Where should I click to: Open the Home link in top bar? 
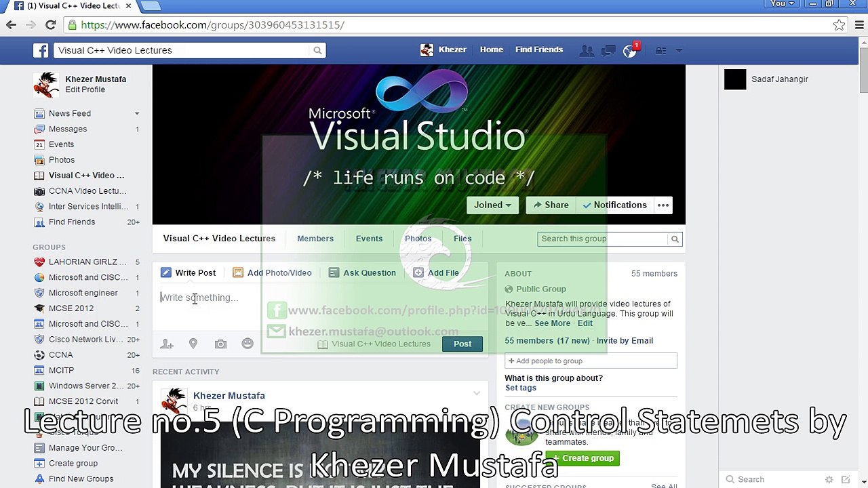pos(492,49)
